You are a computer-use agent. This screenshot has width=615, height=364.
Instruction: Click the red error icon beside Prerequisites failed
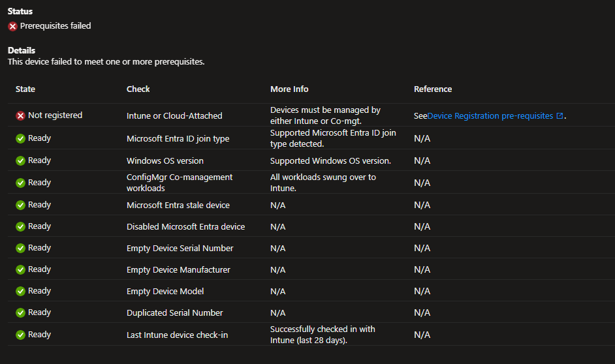pos(12,26)
